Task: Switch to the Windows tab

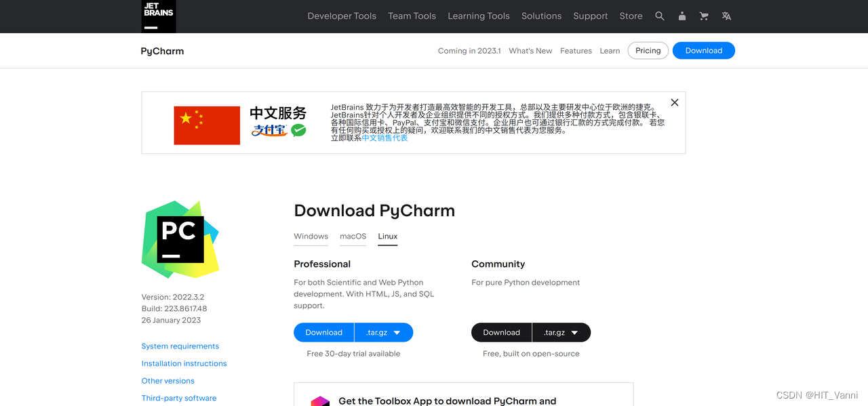Action: (311, 237)
